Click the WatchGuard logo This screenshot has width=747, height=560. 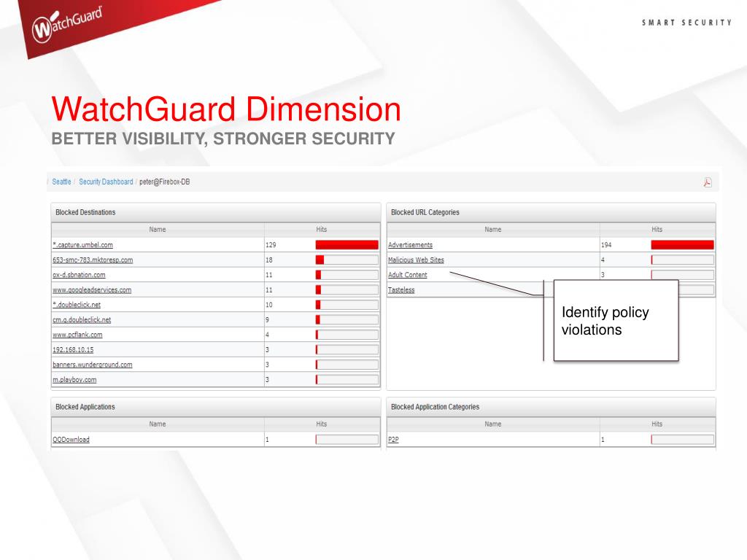[66, 23]
